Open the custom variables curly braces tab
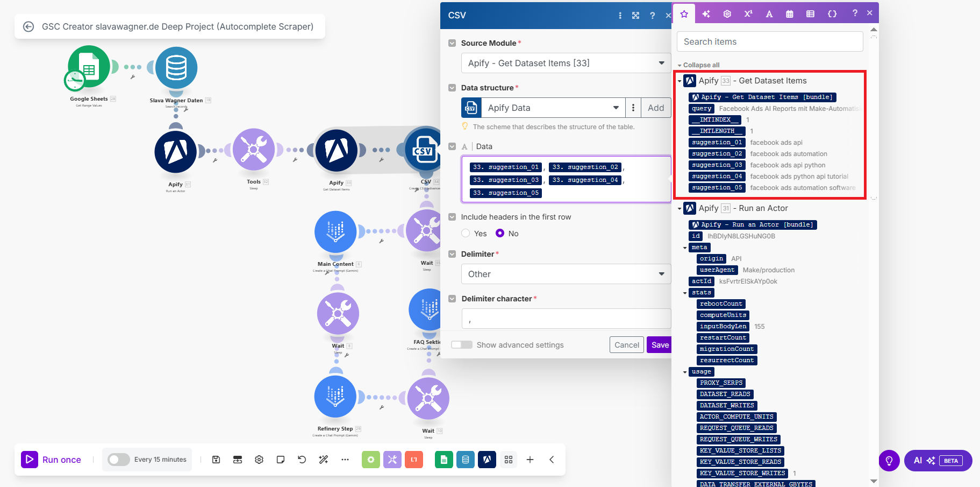Viewport: 980px width, 487px height. point(832,14)
